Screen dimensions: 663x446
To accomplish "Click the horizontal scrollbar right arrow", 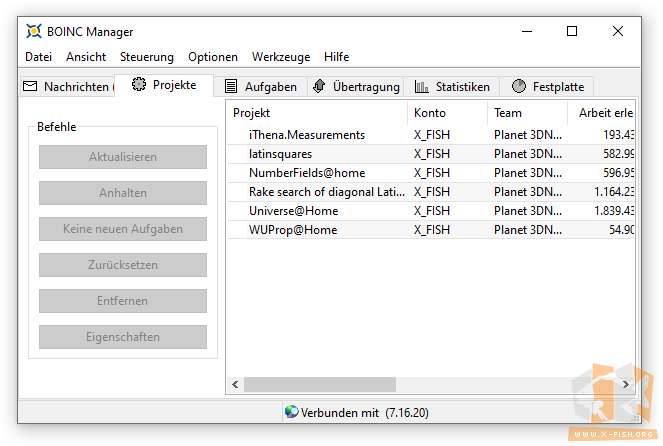I will 625,384.
